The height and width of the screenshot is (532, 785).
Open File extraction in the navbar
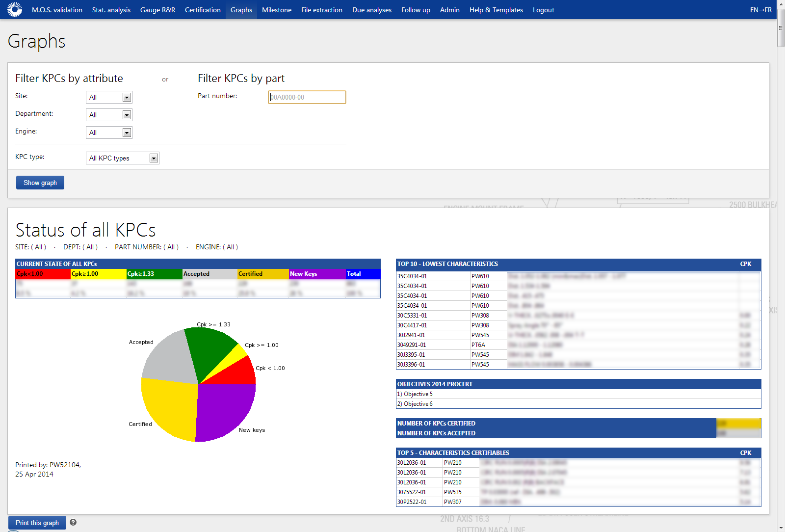click(x=322, y=10)
